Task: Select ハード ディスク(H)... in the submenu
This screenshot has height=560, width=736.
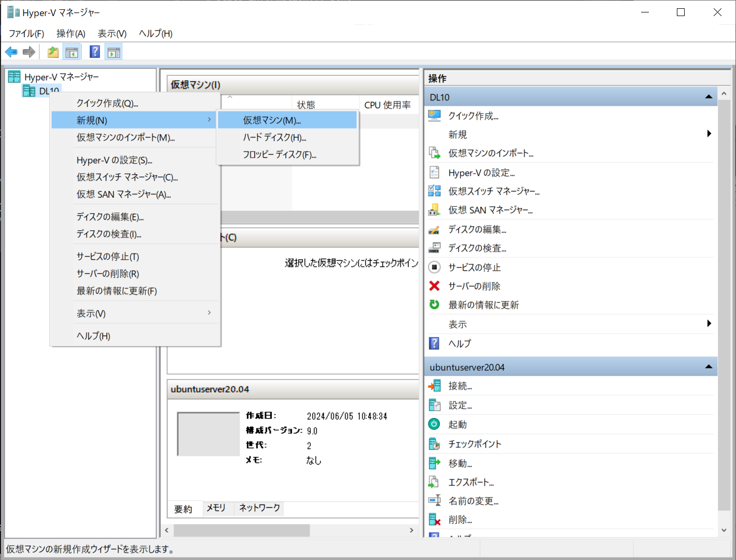Action: pyautogui.click(x=287, y=137)
